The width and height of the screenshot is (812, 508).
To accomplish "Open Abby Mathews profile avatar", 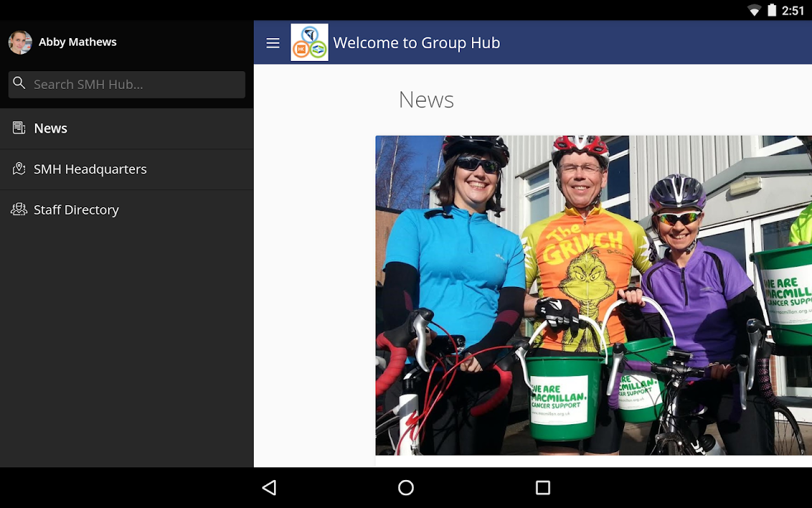I will pyautogui.click(x=20, y=43).
